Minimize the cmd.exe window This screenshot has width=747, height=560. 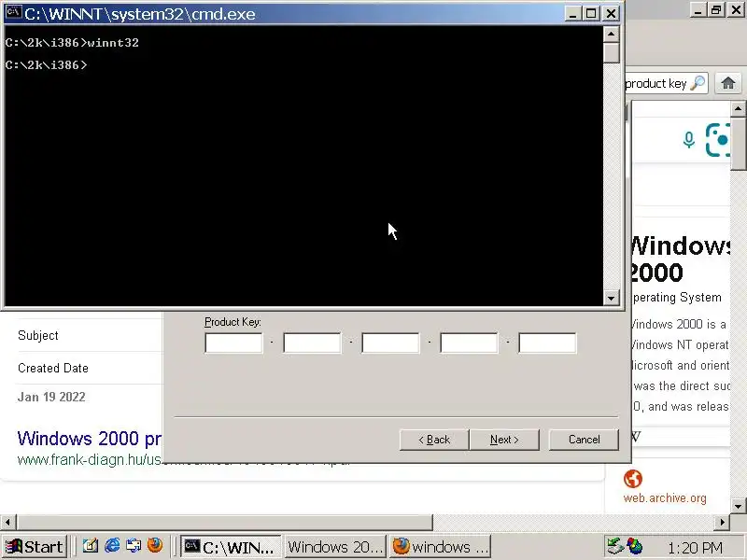572,13
